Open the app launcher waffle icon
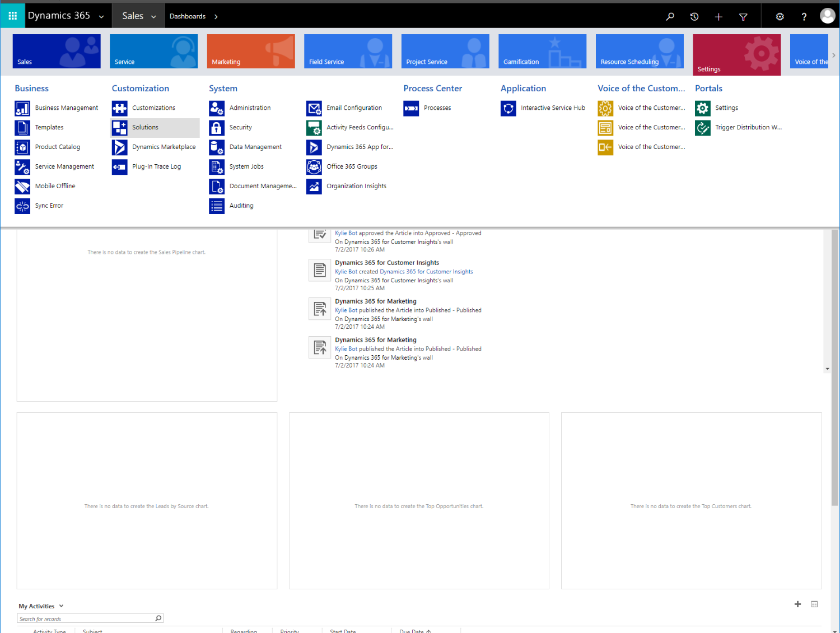Image resolution: width=840 pixels, height=633 pixels. click(x=12, y=16)
